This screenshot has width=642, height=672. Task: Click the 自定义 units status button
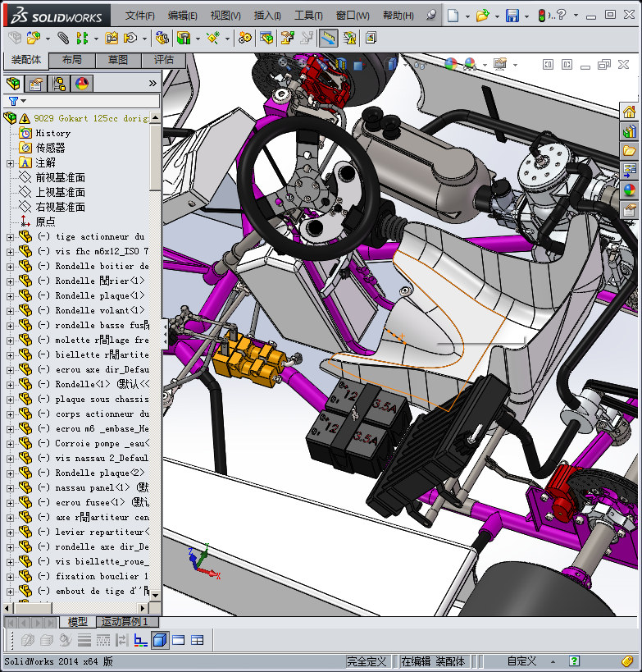521,661
